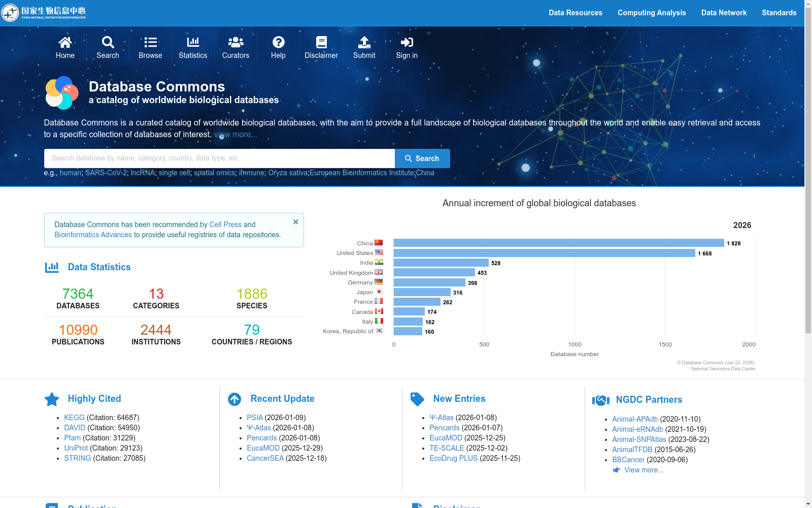Click the New Entries tag icon

(417, 399)
